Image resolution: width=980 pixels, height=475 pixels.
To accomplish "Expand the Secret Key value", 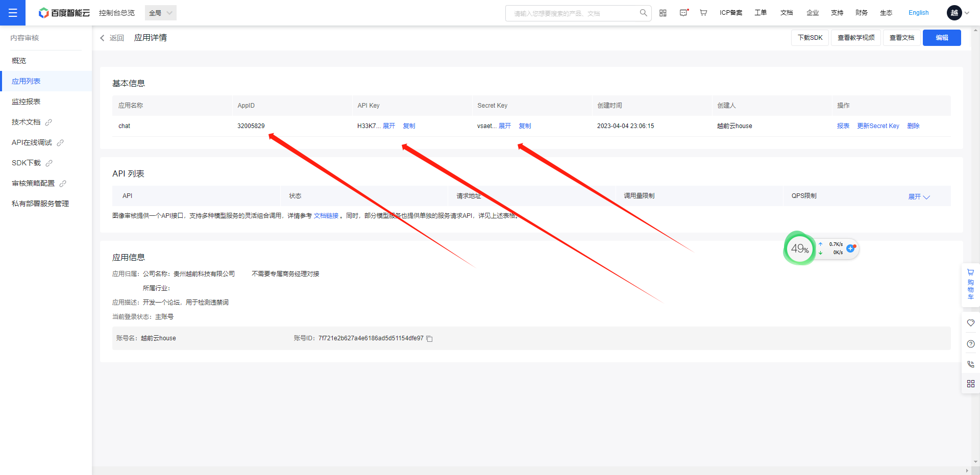I will (x=505, y=126).
